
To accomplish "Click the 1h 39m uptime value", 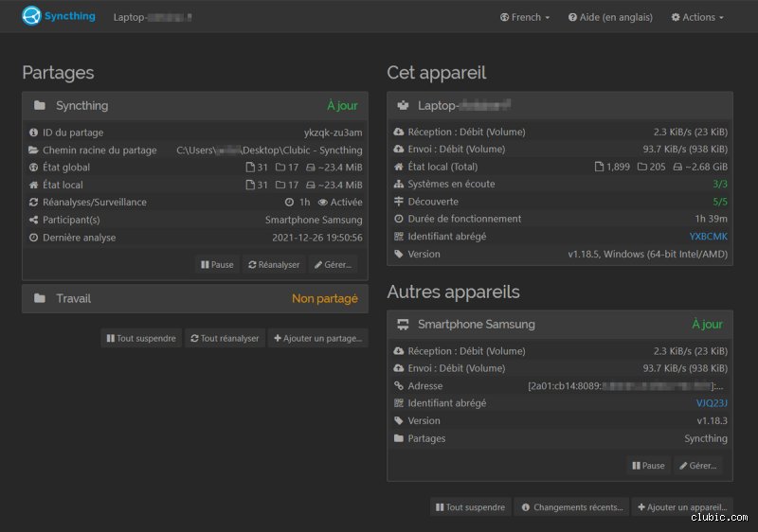I will (x=712, y=219).
